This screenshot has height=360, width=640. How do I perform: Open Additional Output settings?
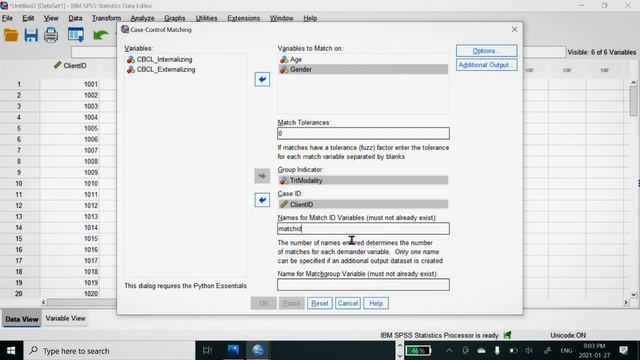pyautogui.click(x=487, y=65)
